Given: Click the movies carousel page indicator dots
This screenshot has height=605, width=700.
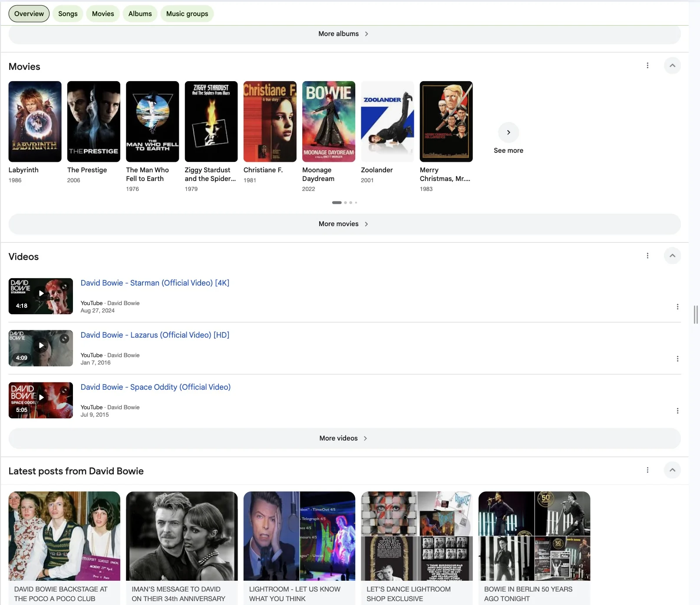Looking at the screenshot, I should (344, 203).
